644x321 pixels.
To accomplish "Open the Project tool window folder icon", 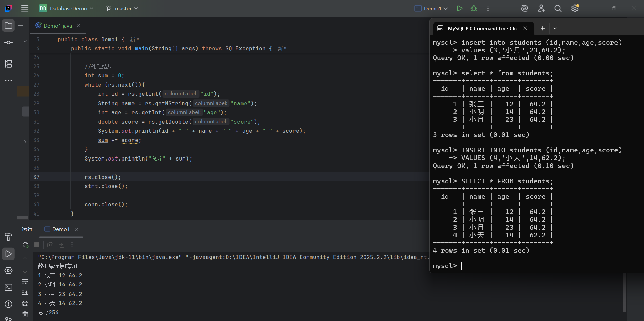I will pyautogui.click(x=8, y=26).
